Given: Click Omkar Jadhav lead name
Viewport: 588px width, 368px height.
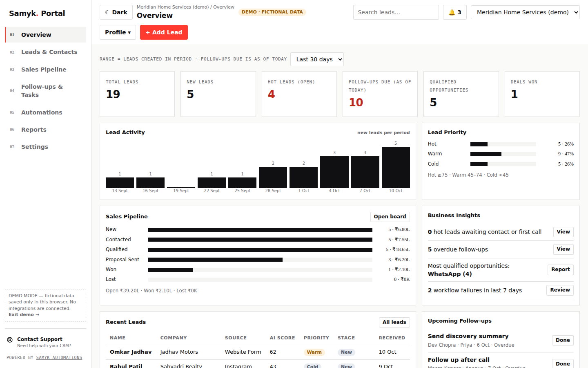Looking at the screenshot, I should click(x=131, y=352).
